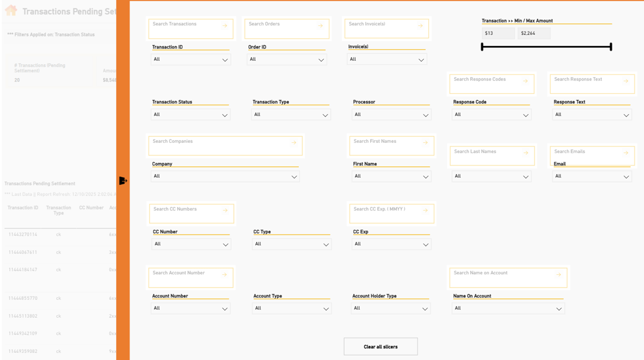Submit Search Companies using its arrow icon

(x=294, y=143)
